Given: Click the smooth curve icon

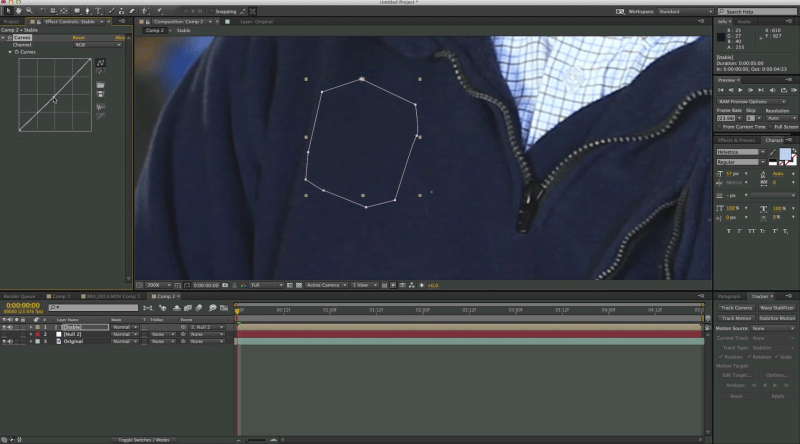Looking at the screenshot, I should 101,107.
